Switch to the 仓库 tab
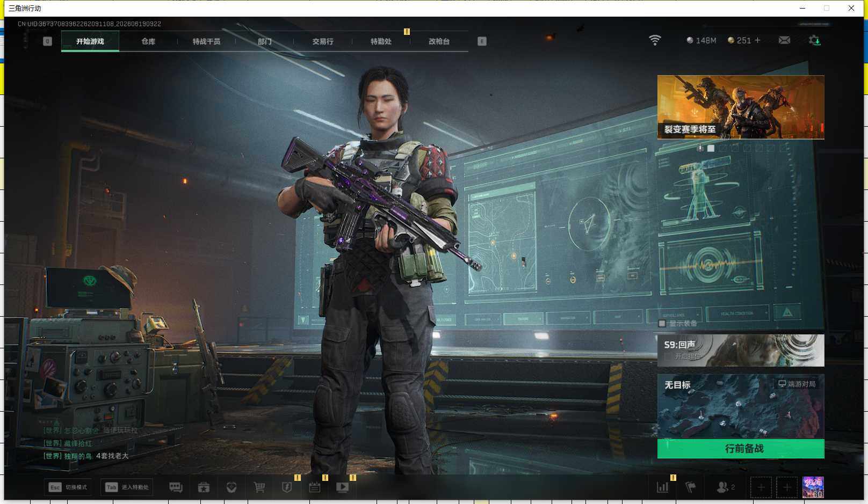Screen dimensions: 868x504 click(x=148, y=41)
